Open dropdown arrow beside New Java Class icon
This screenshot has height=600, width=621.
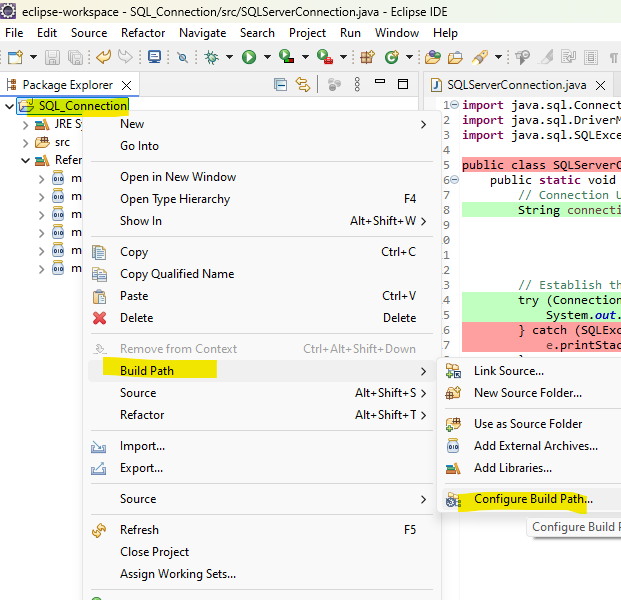click(x=410, y=57)
